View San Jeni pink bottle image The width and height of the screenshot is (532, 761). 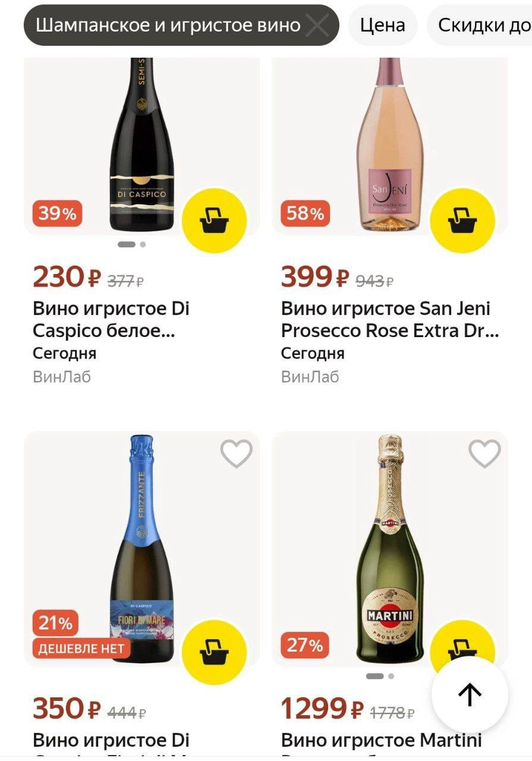[390, 144]
